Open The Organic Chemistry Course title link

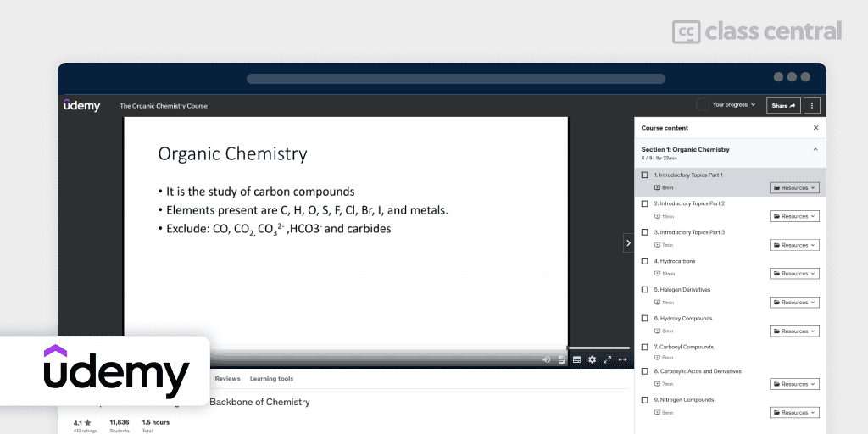(164, 106)
